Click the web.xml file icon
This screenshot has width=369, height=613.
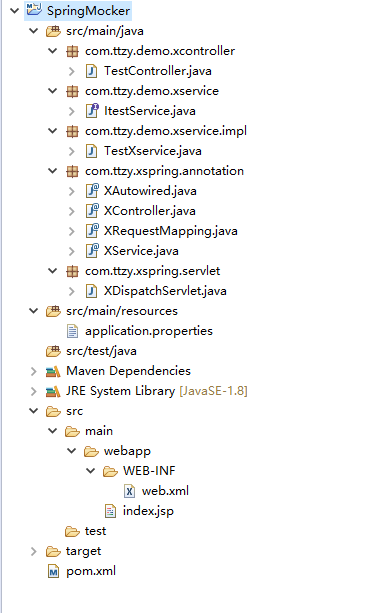coord(129,491)
